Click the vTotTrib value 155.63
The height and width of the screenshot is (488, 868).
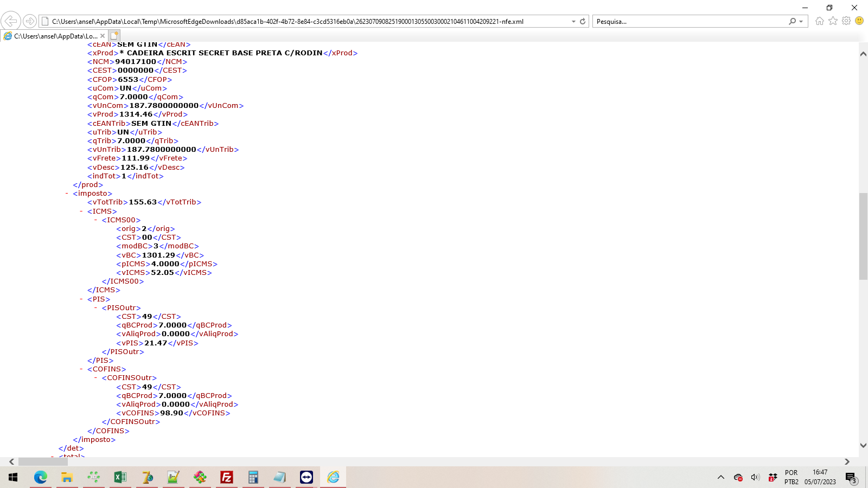coord(143,202)
